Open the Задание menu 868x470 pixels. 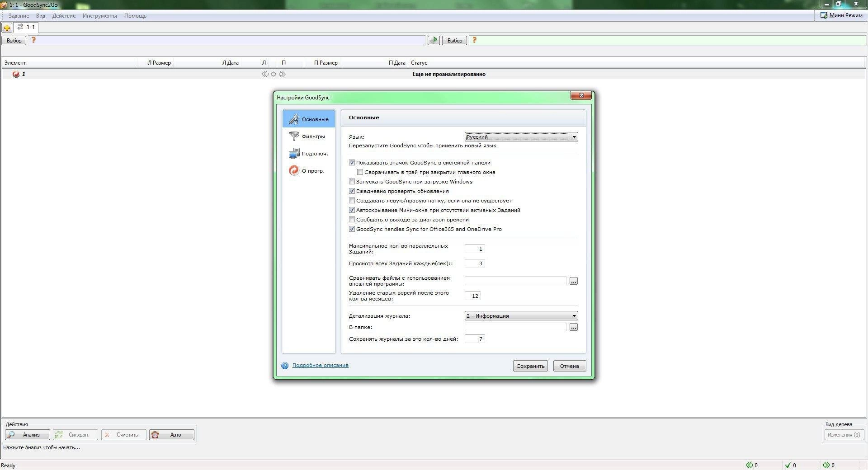pyautogui.click(x=19, y=16)
